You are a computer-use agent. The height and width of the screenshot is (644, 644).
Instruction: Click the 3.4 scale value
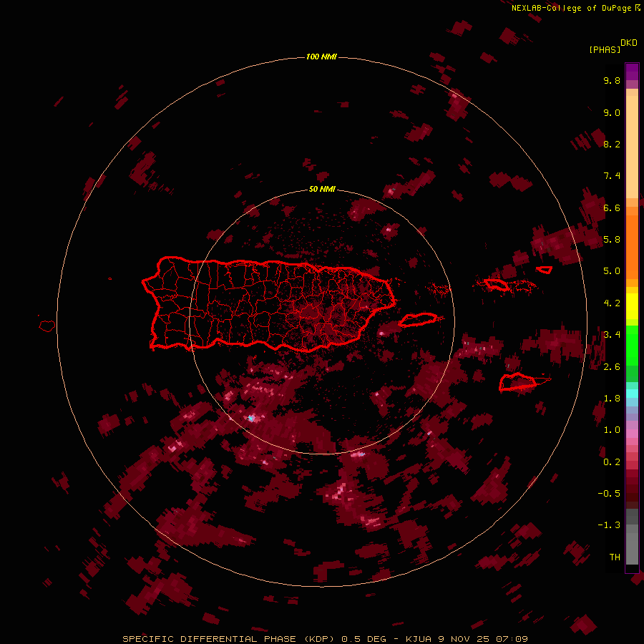(612, 335)
